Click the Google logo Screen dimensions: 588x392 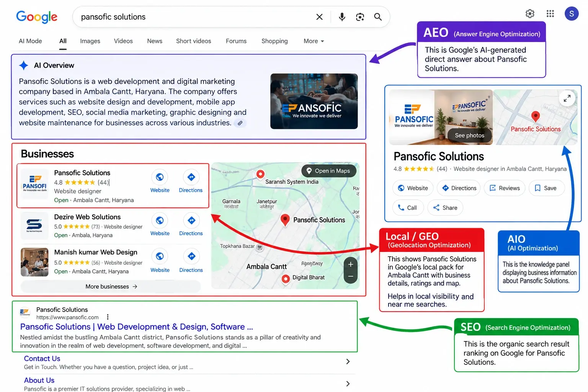point(37,17)
